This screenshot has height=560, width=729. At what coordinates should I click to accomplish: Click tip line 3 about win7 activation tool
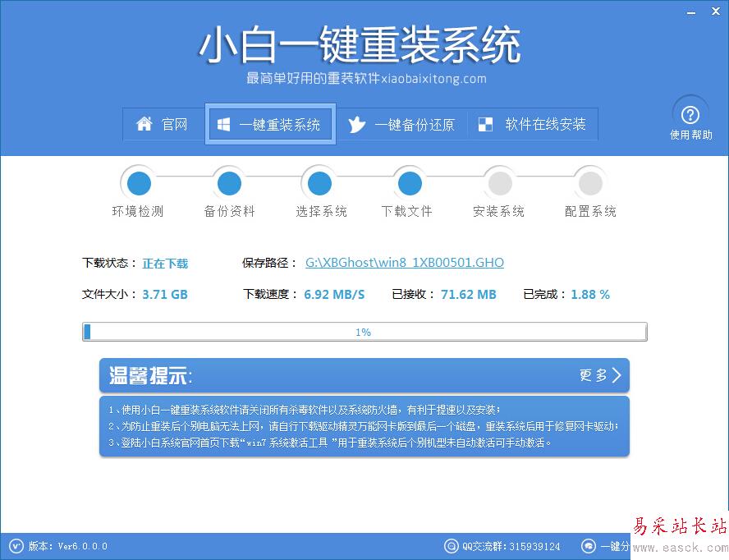click(330, 443)
